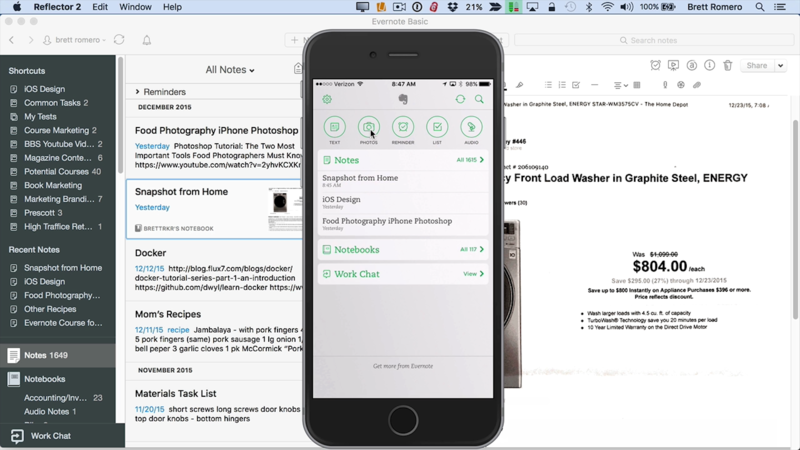Click the highlighter tool in formatting bar

pyautogui.click(x=519, y=85)
